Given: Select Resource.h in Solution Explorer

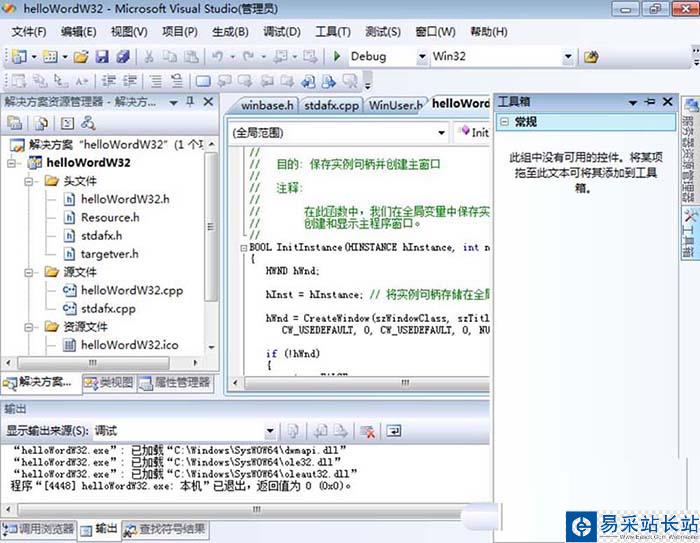Looking at the screenshot, I should tap(110, 217).
